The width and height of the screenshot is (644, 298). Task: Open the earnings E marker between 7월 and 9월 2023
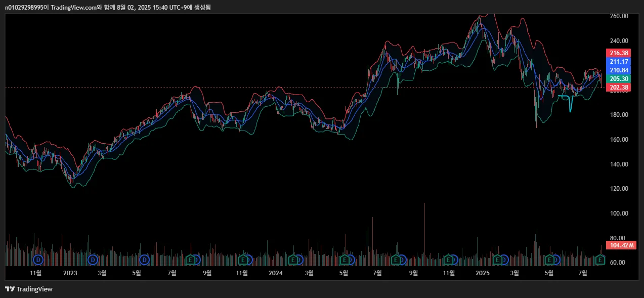pyautogui.click(x=191, y=260)
